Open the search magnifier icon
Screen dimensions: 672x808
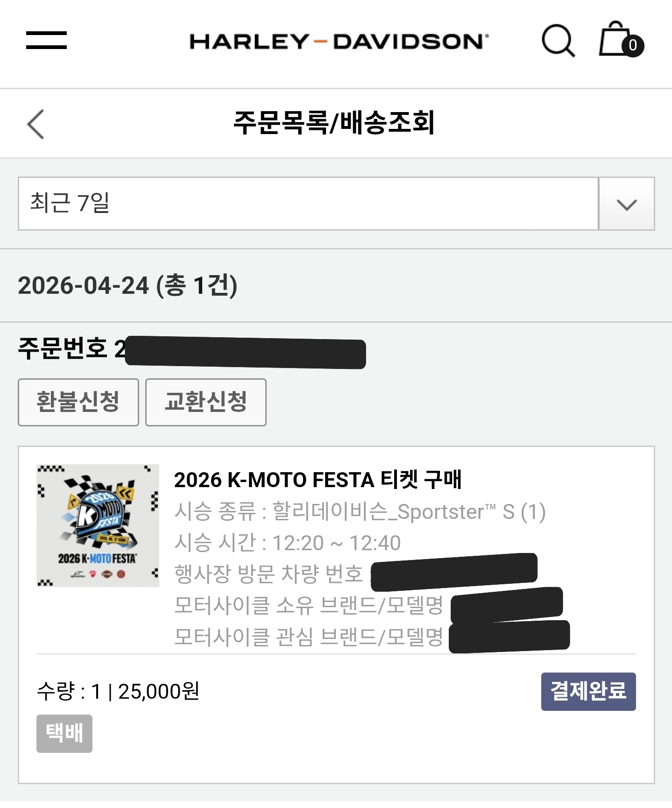[x=558, y=41]
